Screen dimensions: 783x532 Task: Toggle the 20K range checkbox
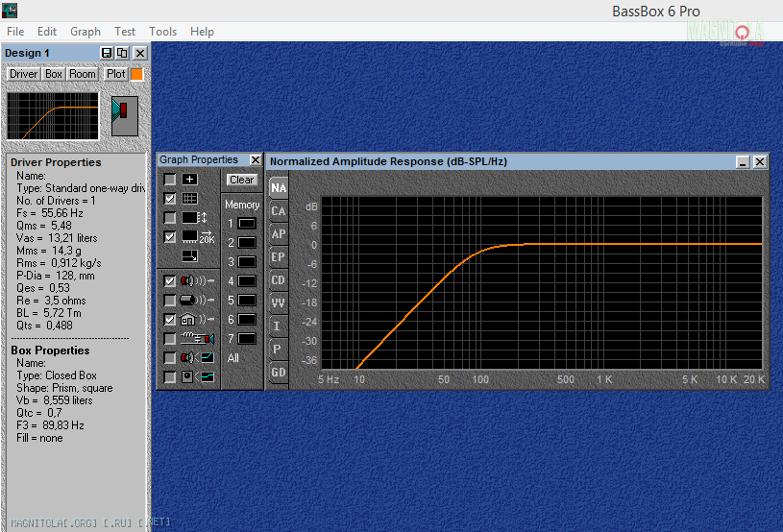click(170, 237)
